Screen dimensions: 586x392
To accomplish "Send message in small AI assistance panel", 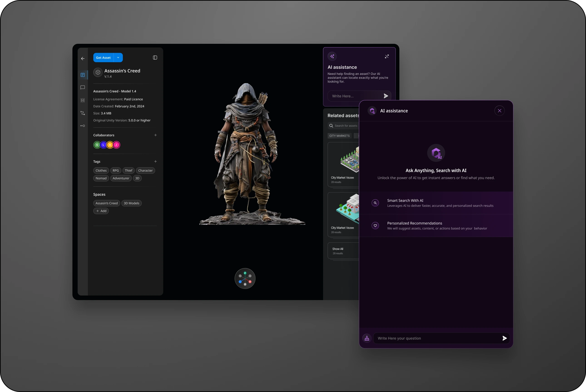I will 386,96.
